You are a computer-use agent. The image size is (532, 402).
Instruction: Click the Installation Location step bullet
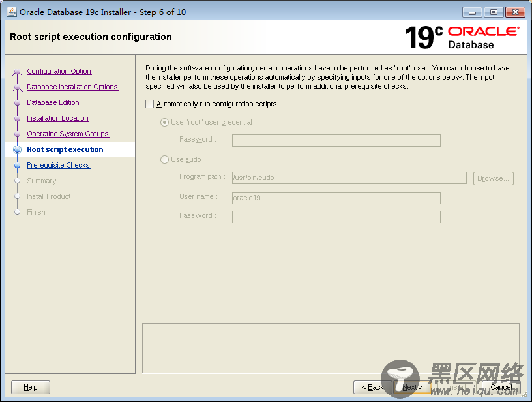18,119
